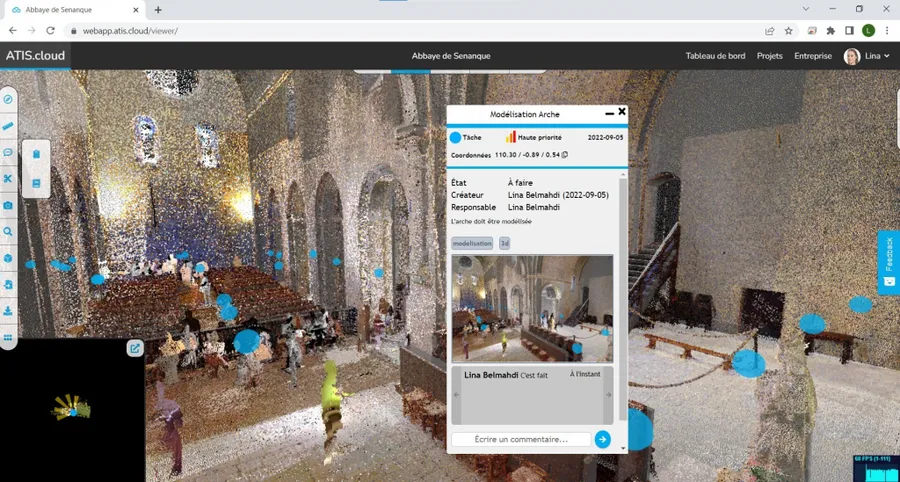Open the browser extensions puzzle icon
The image size is (900, 482).
(831, 31)
